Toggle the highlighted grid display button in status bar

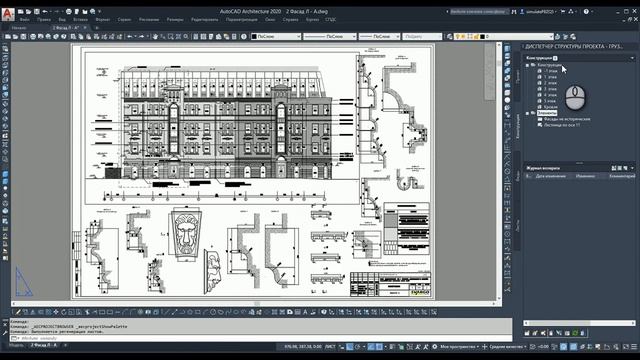[350, 347]
